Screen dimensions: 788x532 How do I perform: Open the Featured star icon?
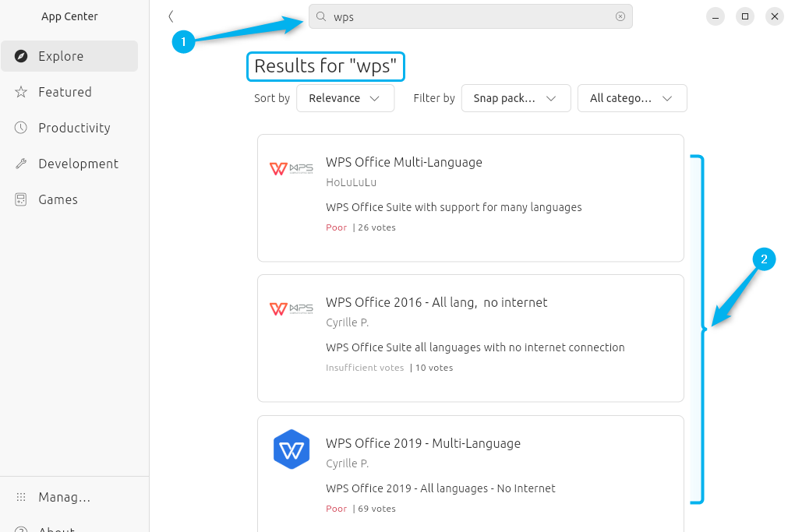(x=21, y=91)
